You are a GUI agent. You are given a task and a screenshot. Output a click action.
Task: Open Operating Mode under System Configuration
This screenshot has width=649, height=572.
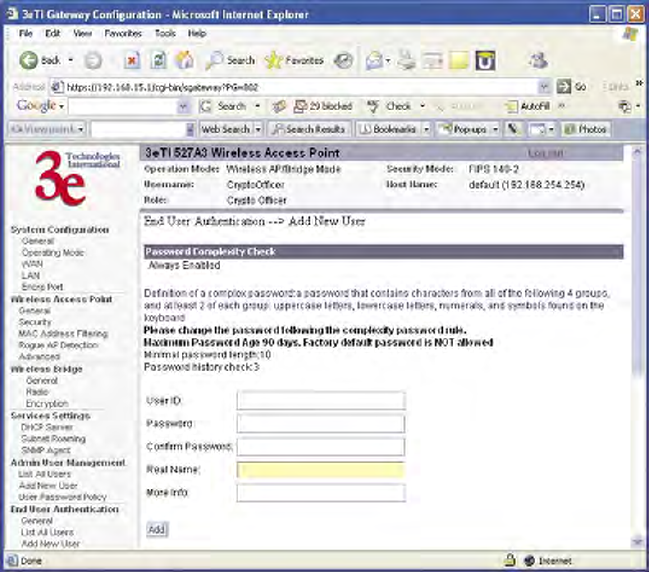pos(53,252)
